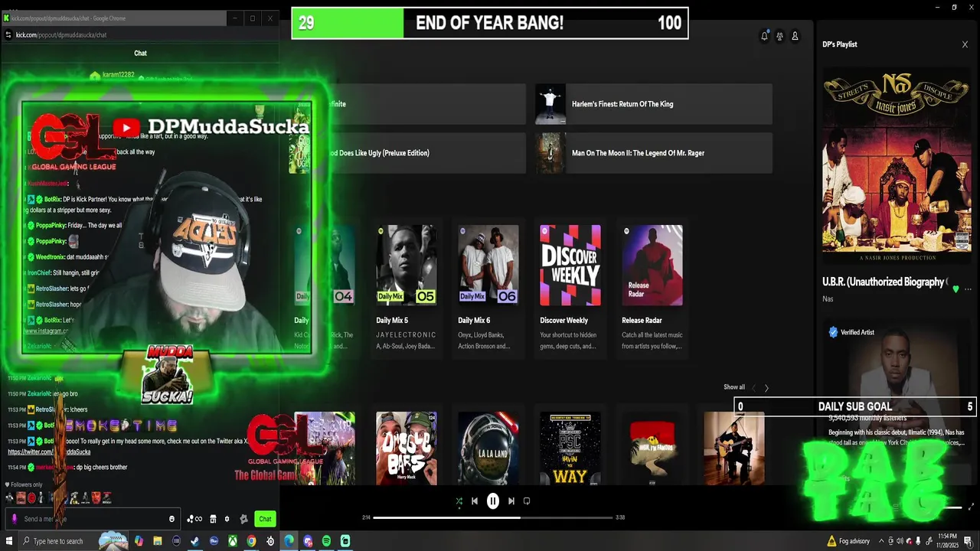Click the Show all link
The width and height of the screenshot is (980, 551).
click(733, 387)
